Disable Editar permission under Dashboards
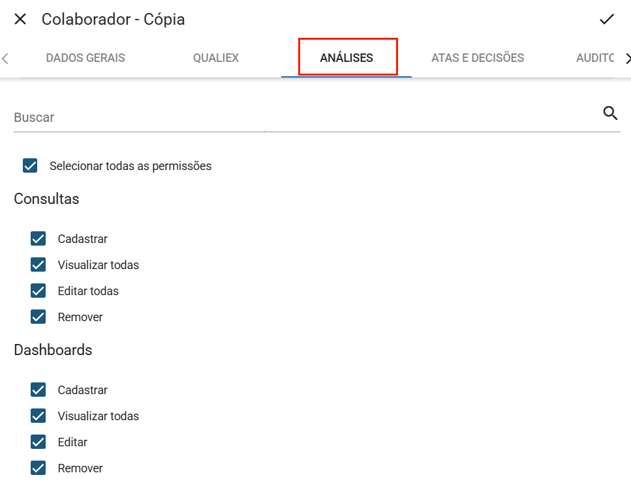The image size is (631, 486). (38, 442)
